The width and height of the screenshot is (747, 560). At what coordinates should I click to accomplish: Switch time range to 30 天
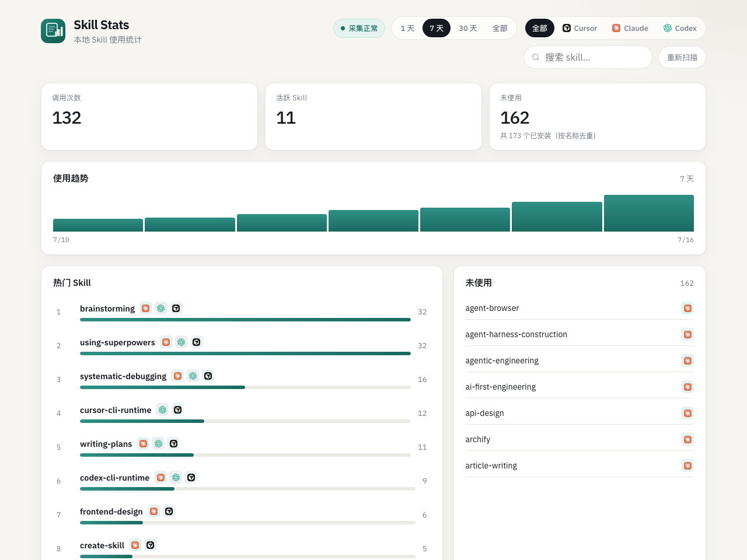(x=468, y=28)
